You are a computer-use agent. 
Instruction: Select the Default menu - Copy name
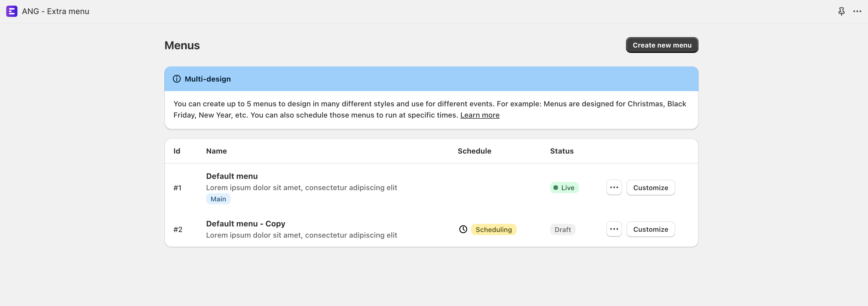(x=245, y=224)
